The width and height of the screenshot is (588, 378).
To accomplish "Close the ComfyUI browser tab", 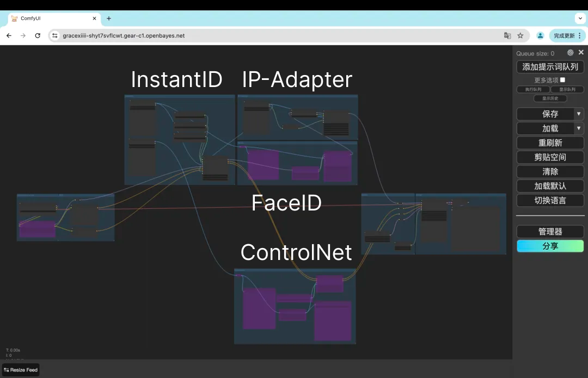I will tap(95, 18).
